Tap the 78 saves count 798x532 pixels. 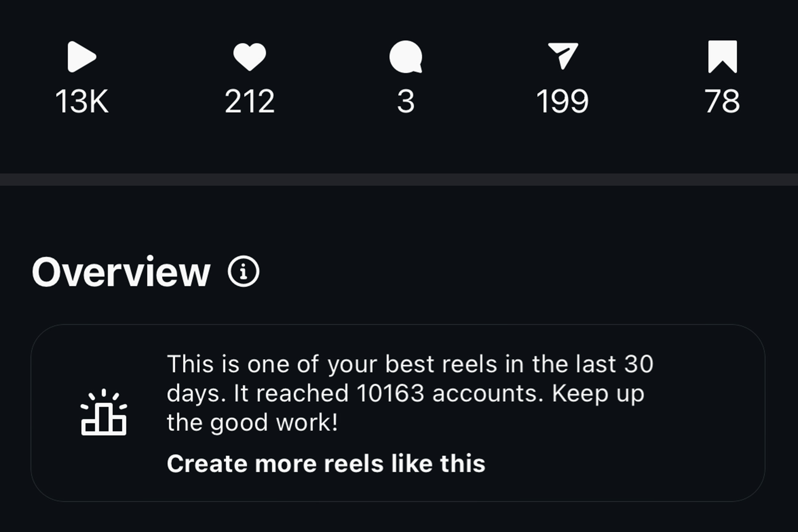[722, 101]
